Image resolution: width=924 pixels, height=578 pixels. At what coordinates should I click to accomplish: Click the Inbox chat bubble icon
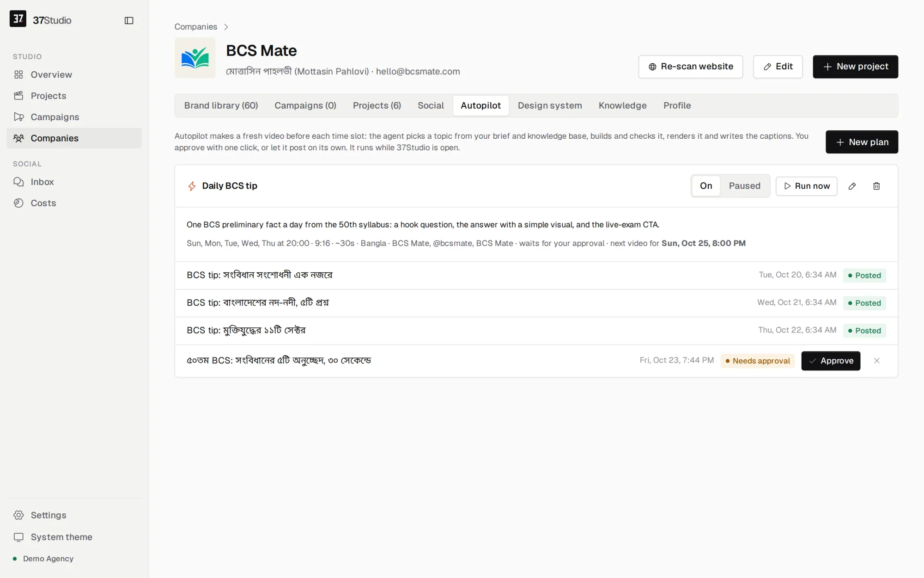tap(18, 182)
